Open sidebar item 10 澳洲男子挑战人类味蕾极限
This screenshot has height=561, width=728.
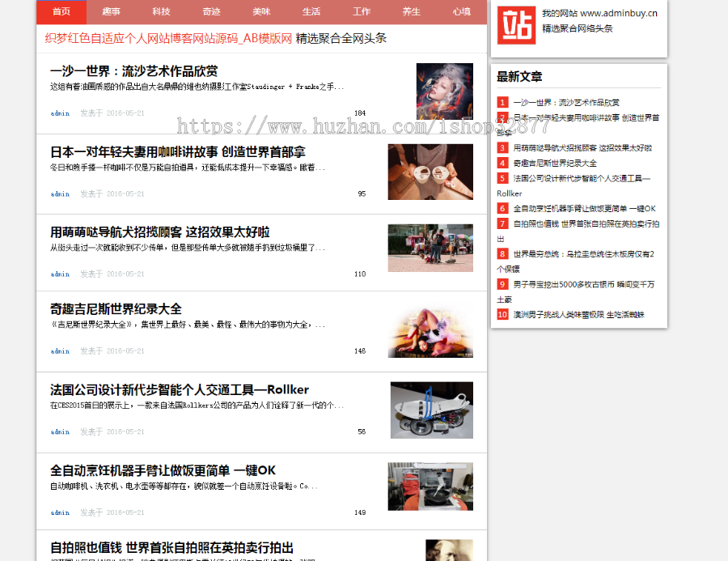point(579,315)
